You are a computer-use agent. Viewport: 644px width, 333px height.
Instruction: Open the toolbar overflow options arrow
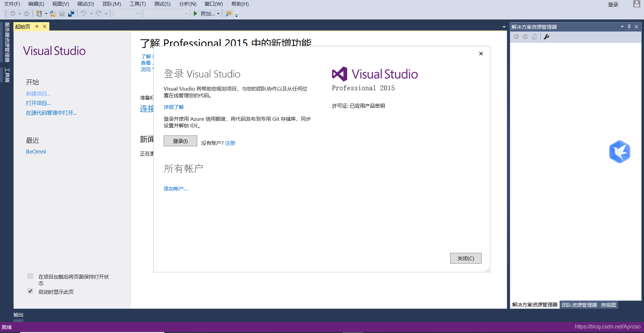pyautogui.click(x=236, y=15)
